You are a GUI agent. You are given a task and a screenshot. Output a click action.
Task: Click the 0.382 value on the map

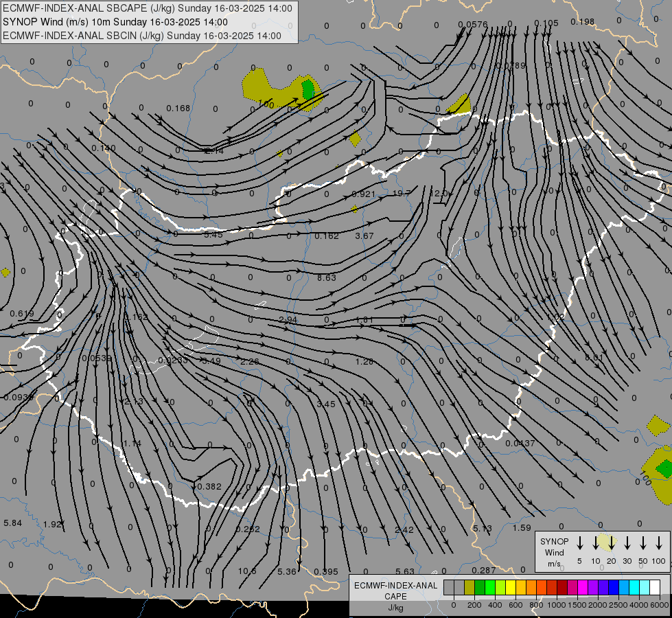click(x=209, y=486)
